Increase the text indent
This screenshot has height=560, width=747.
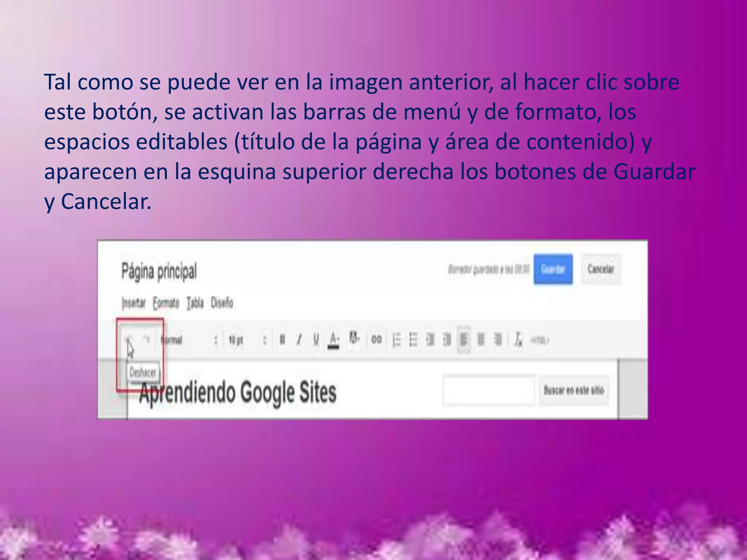(x=447, y=340)
